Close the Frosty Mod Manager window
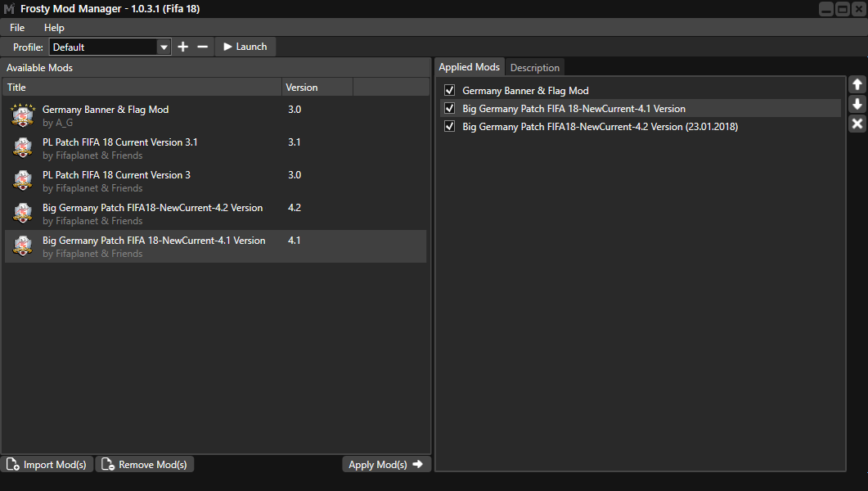 pos(858,9)
